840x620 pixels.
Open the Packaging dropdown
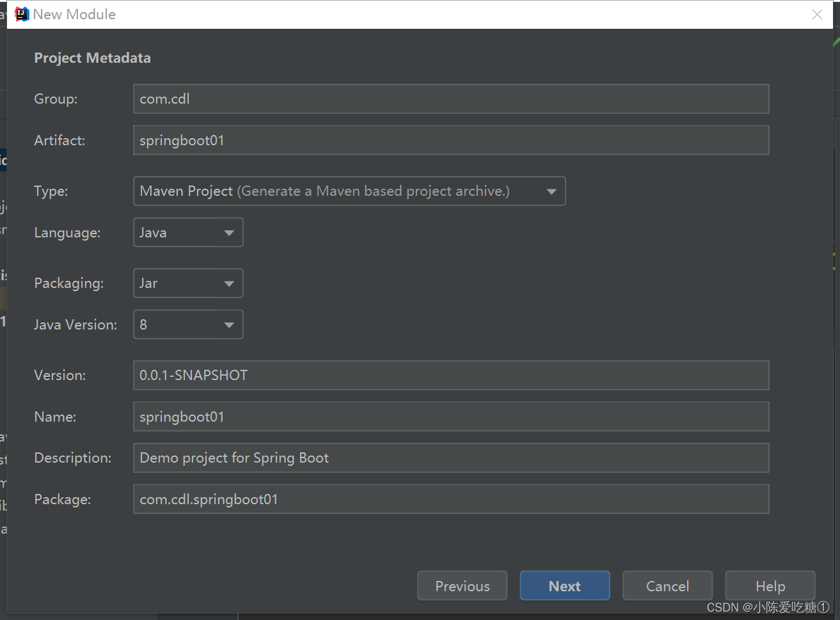[188, 283]
